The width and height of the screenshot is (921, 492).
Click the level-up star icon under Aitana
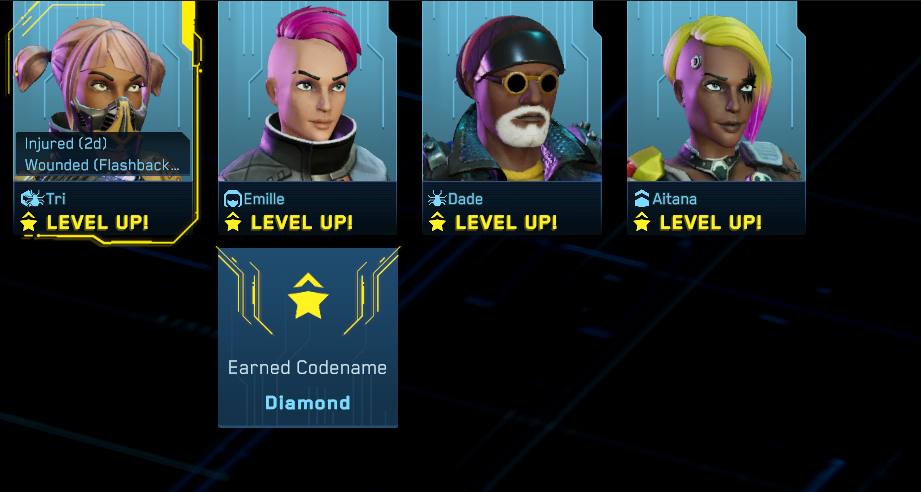[642, 222]
